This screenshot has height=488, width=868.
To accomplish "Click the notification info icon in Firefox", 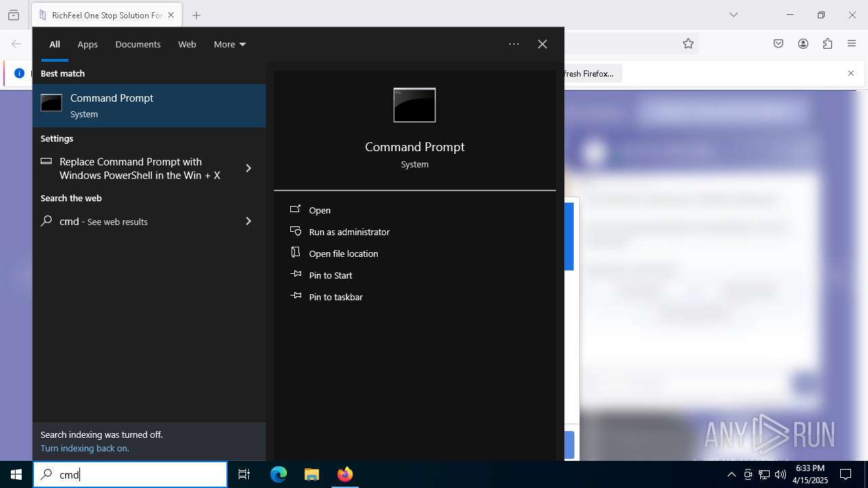I will (x=19, y=73).
